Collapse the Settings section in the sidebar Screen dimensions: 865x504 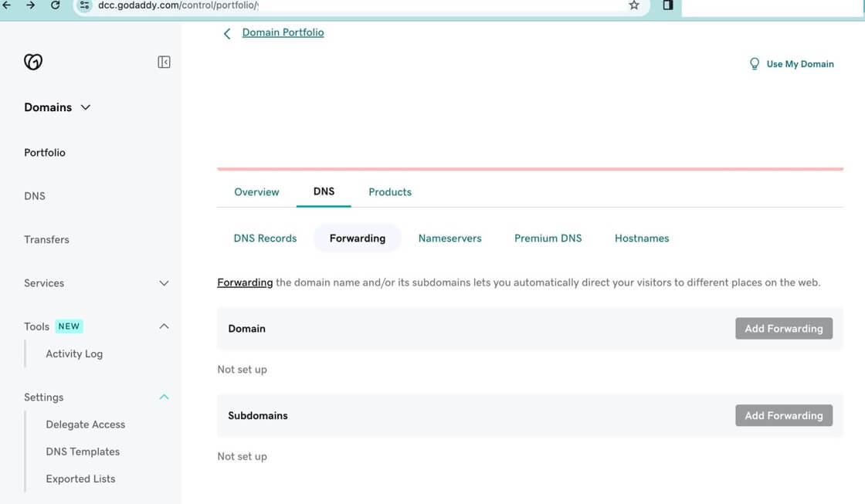point(164,397)
